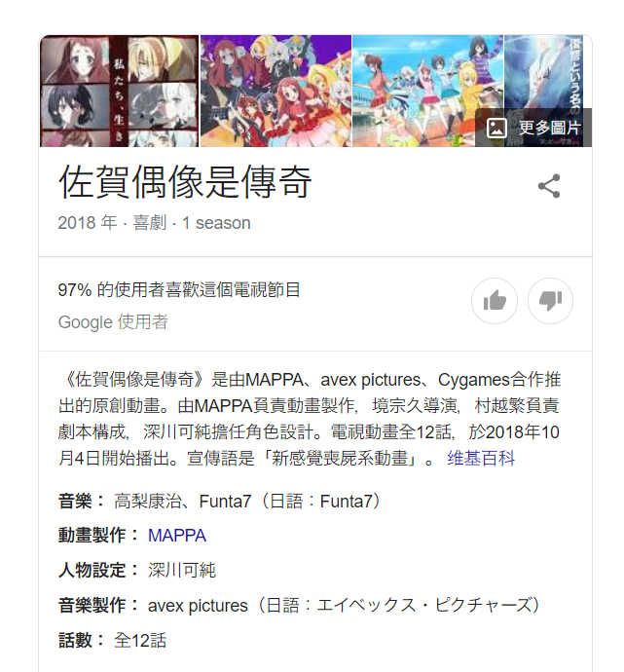The width and height of the screenshot is (624, 672).
Task: Click the thumbs-up like button
Action: click(495, 300)
